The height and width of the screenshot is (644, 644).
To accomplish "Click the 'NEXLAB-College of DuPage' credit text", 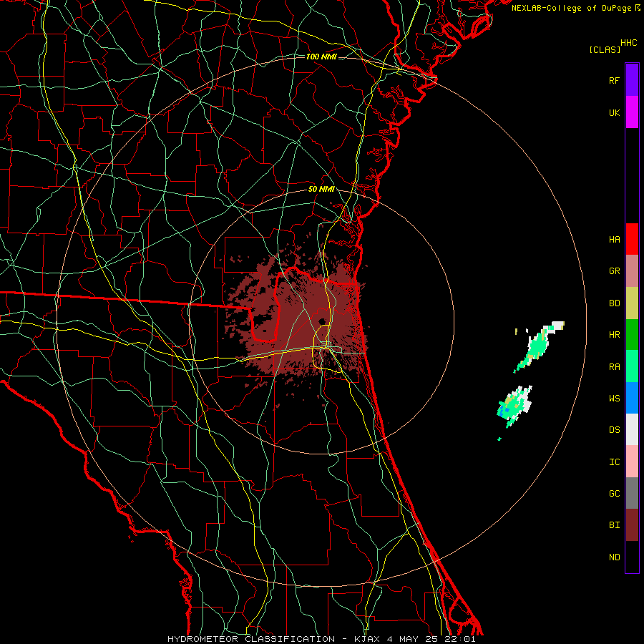I will (x=571, y=8).
